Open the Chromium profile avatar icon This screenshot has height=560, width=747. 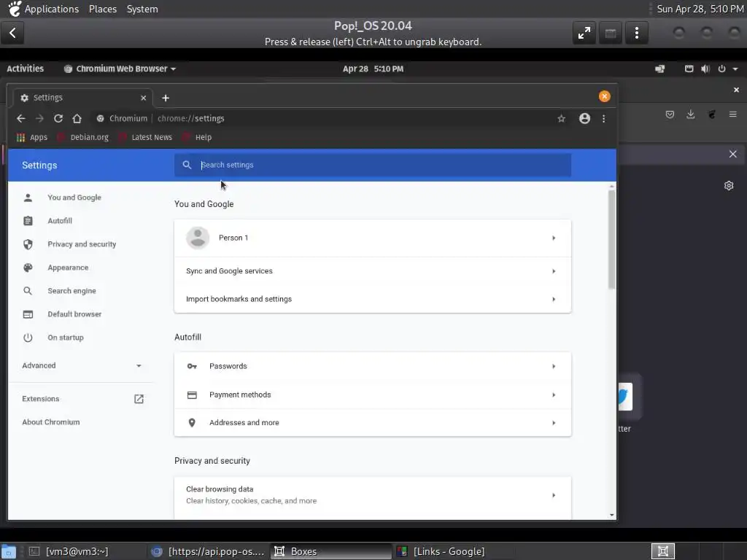584,119
